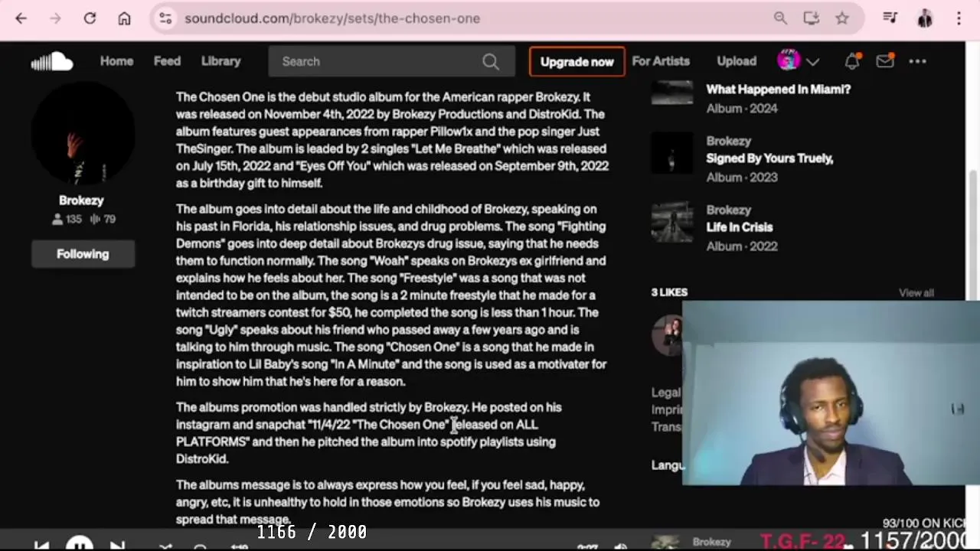The width and height of the screenshot is (980, 551).
Task: Click the text "Album · 2022"
Action: coord(742,246)
